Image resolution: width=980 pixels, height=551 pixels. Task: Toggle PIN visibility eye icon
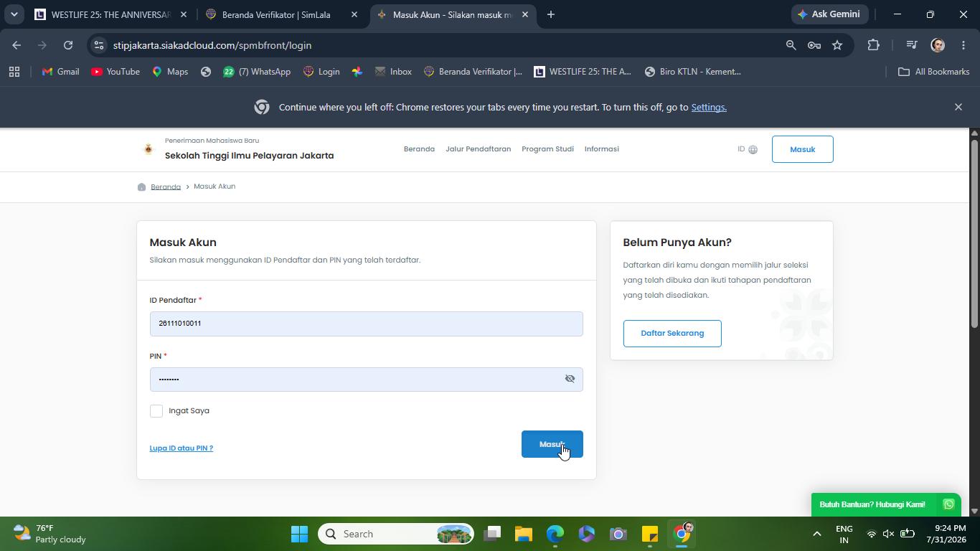(x=570, y=379)
